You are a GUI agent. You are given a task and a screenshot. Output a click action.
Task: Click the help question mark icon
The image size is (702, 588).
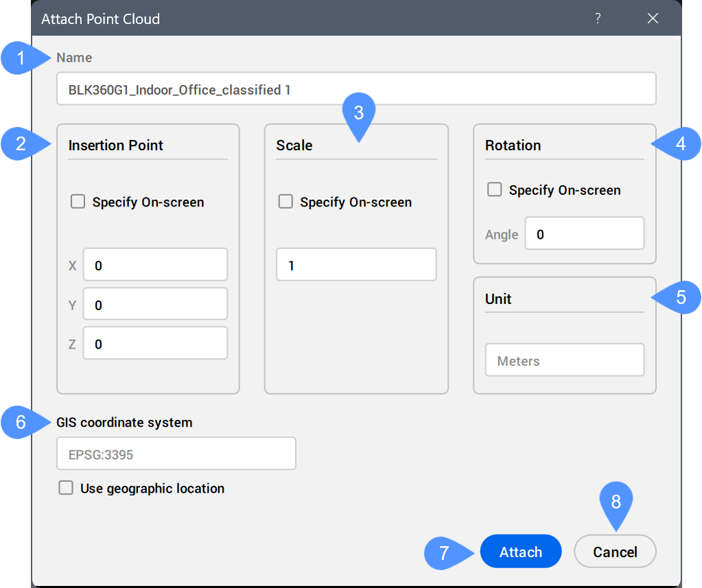coord(598,19)
